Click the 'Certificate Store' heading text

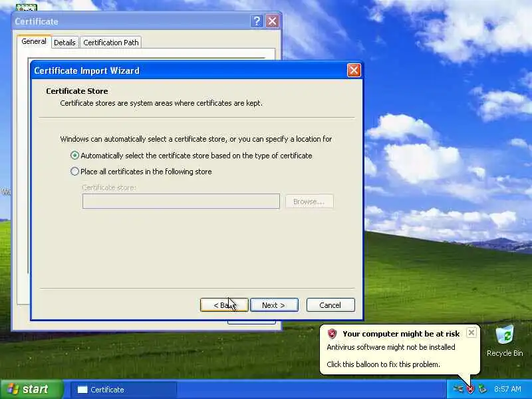pos(77,91)
